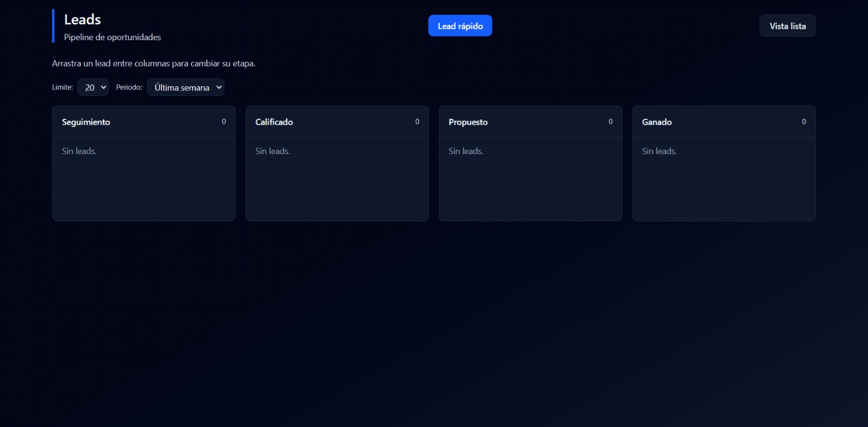Click "Sin leads." placeholder in Ganado
868x427 pixels.
pos(659,151)
